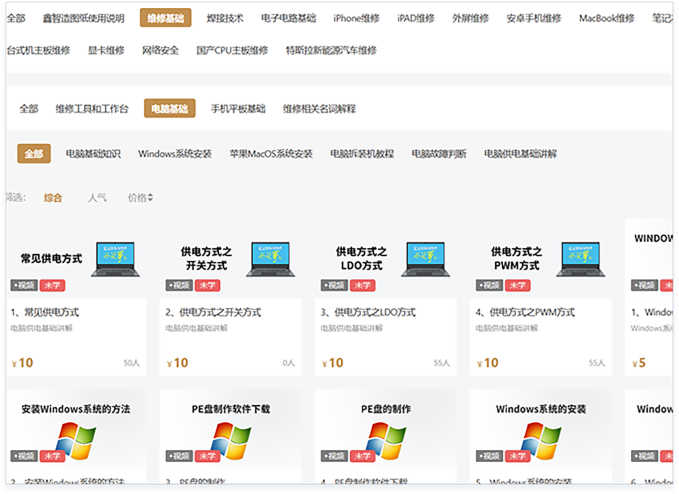The image size is (679, 494).
Task: Open the 焊接技术 category
Action: pos(225,18)
